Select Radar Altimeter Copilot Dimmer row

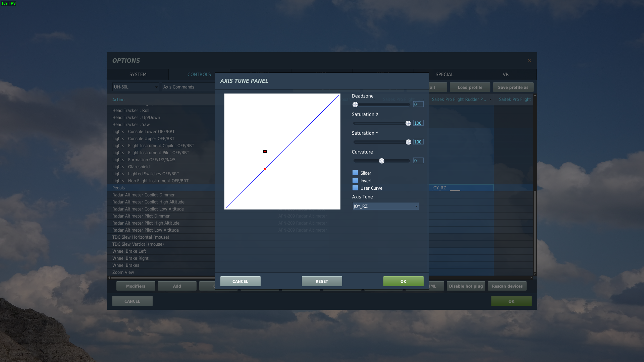point(161,195)
